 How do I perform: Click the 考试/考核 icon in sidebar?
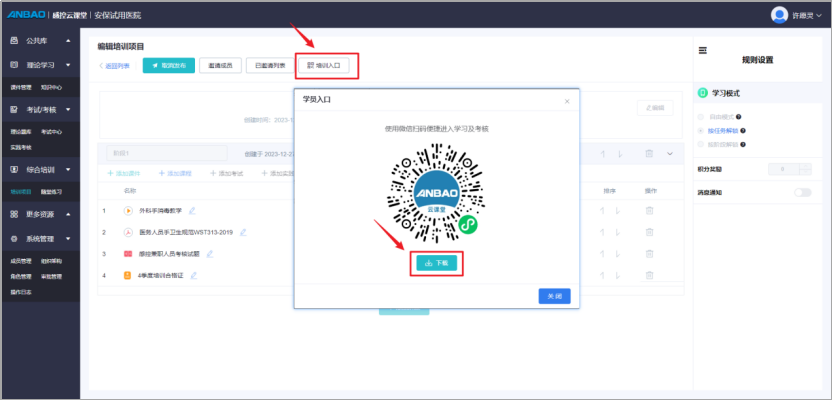pyautogui.click(x=14, y=109)
